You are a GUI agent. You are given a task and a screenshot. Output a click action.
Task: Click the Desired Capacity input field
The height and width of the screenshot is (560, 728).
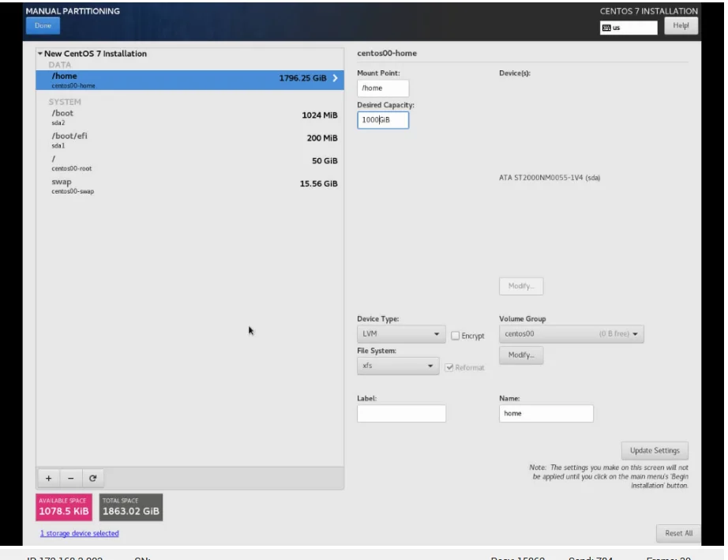coord(383,120)
